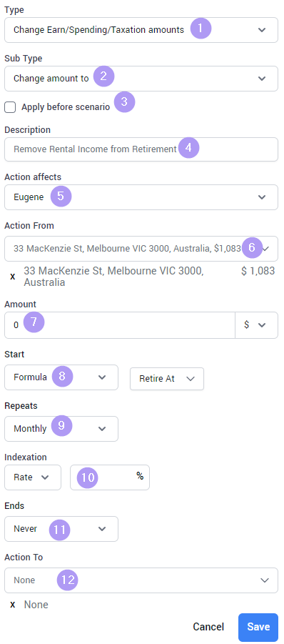Remove the None Action To selection

pos(13,605)
